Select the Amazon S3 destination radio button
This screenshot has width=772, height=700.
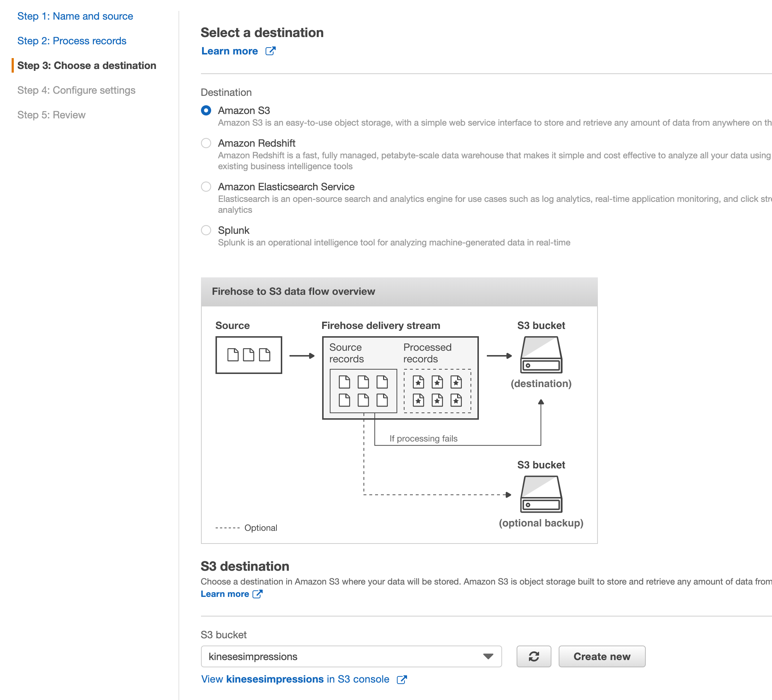206,110
